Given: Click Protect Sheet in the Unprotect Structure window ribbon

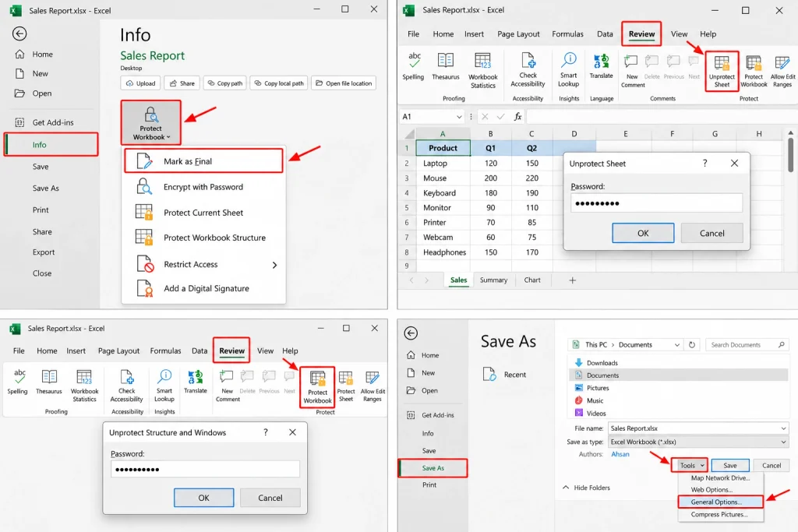Looking at the screenshot, I should pyautogui.click(x=346, y=386).
